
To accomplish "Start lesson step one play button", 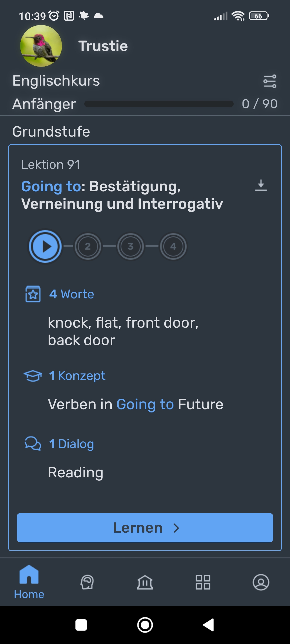I will coord(45,246).
